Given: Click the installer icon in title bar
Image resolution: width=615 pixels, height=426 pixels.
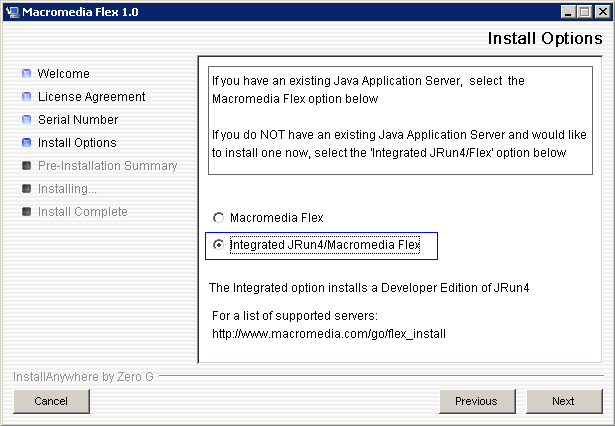Looking at the screenshot, I should (13, 12).
